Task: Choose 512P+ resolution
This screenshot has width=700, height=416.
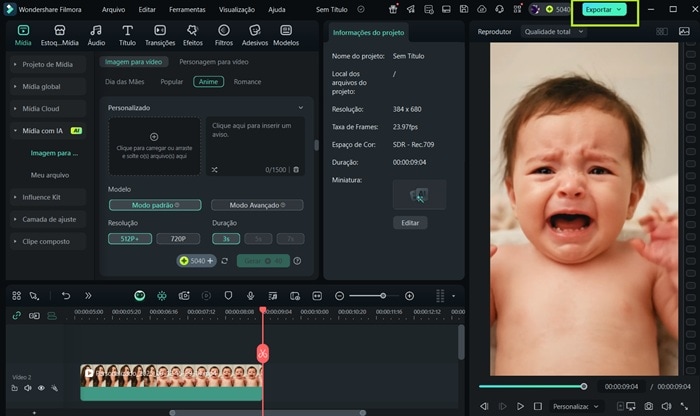Action: tap(130, 239)
